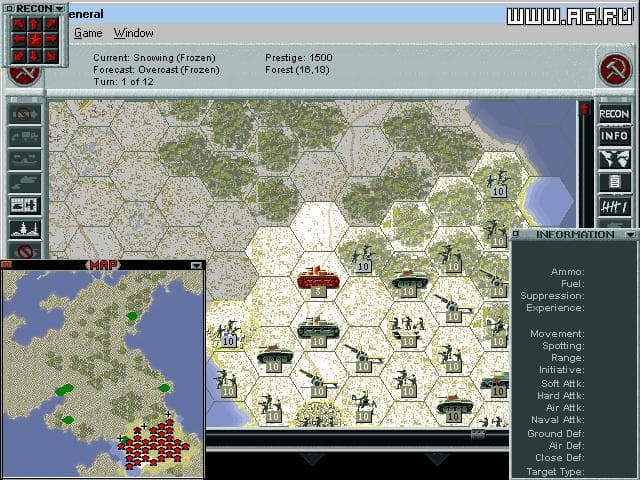The width and height of the screenshot is (640, 480).
Task: Click the dimmed red cancel circle icon
Action: [24, 251]
